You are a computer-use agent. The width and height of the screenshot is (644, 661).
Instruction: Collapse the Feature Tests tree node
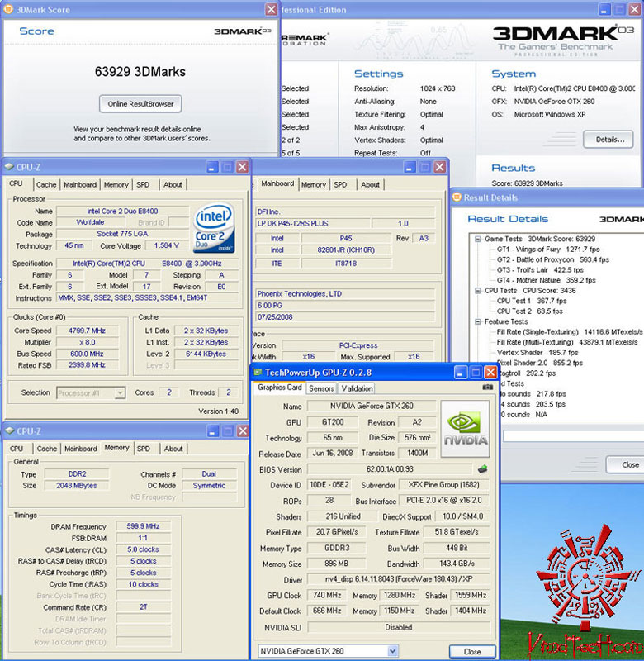click(477, 321)
